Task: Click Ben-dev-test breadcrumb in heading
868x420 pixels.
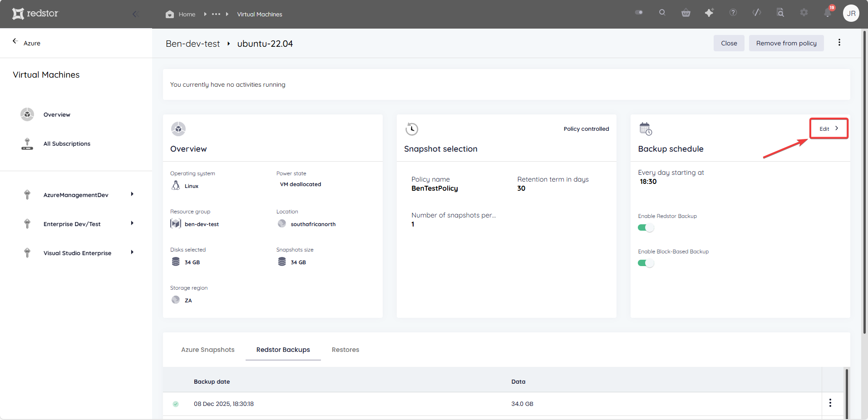Action: [193, 44]
